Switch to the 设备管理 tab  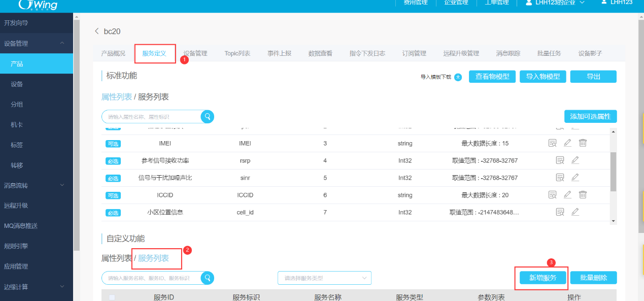point(195,53)
